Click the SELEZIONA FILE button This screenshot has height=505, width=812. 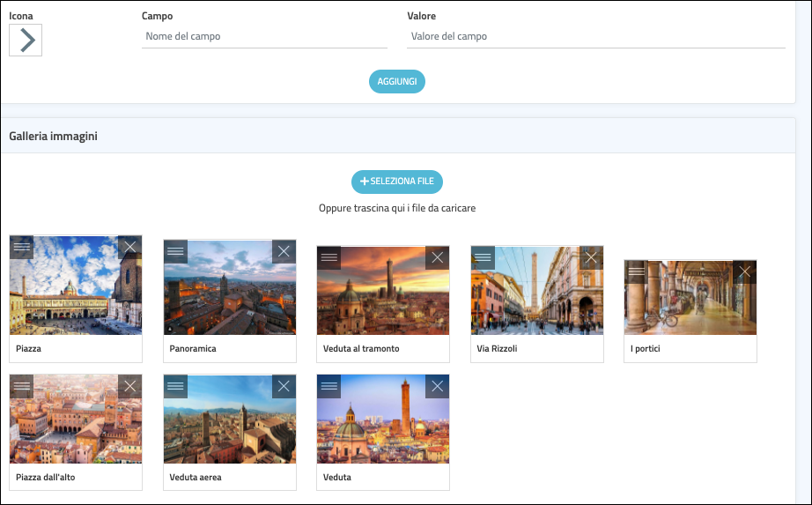pyautogui.click(x=397, y=182)
